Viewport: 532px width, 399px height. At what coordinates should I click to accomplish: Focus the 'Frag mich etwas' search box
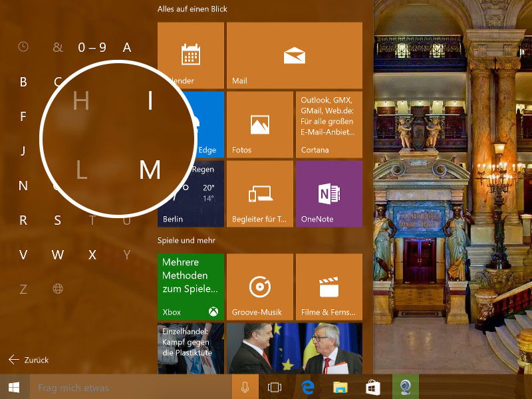tap(130, 387)
